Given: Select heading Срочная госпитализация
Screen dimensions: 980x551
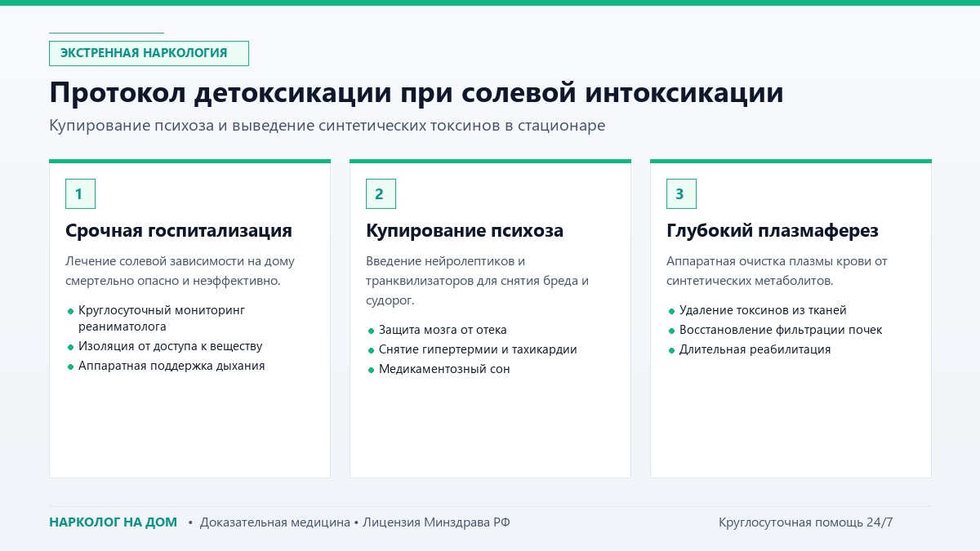Looking at the screenshot, I should pos(179,231).
